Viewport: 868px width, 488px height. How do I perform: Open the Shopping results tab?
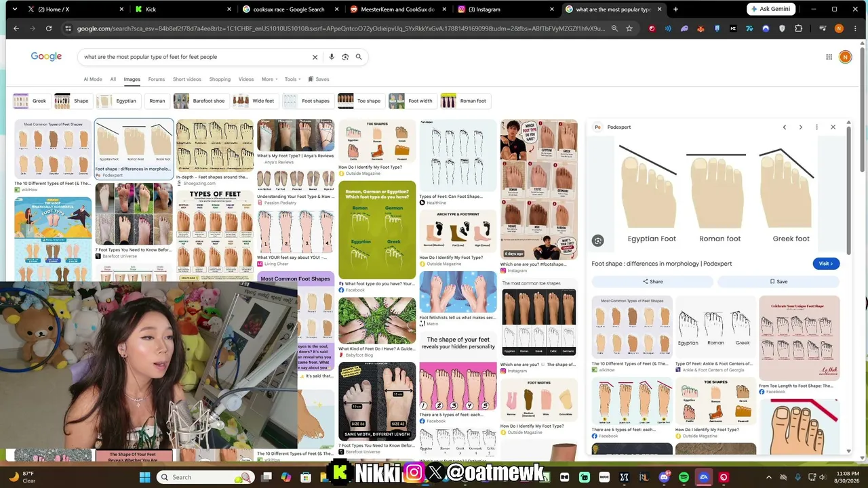pos(220,79)
